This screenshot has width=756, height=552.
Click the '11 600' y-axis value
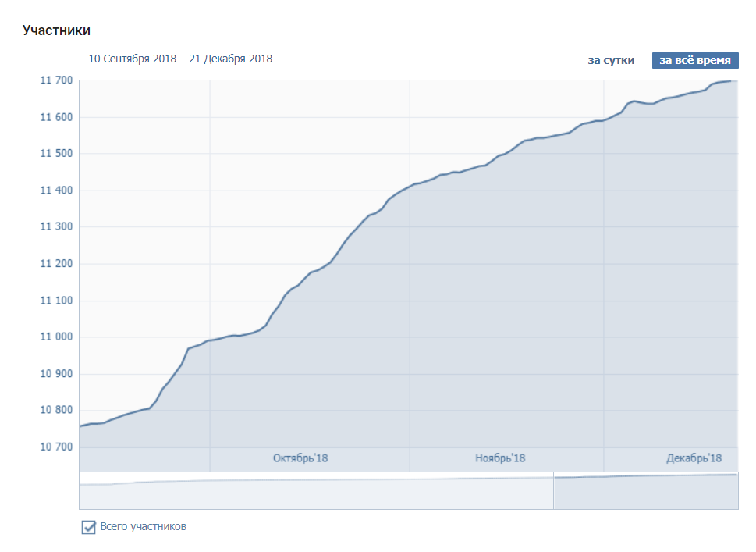56,117
